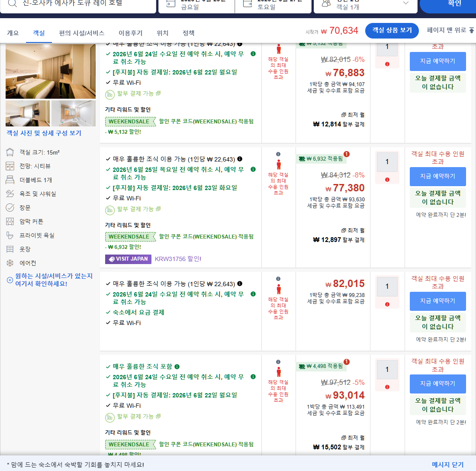Click 할부 결제 가능 link in the ₩77,380 offer

tap(139, 209)
